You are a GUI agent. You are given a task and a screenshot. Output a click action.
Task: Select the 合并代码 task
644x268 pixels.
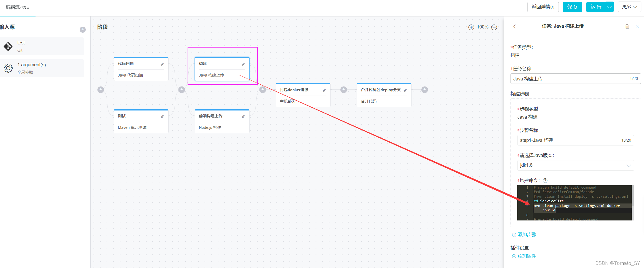pyautogui.click(x=369, y=101)
